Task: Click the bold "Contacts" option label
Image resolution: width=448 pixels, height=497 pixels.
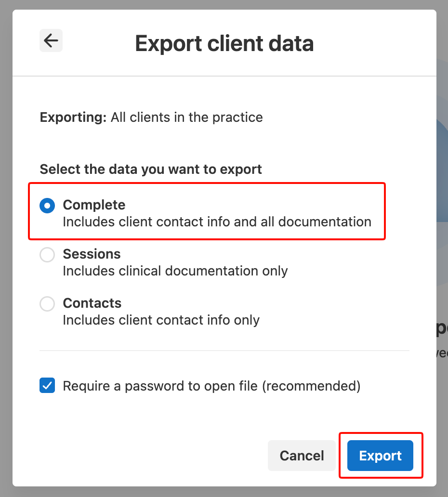Action: point(92,303)
